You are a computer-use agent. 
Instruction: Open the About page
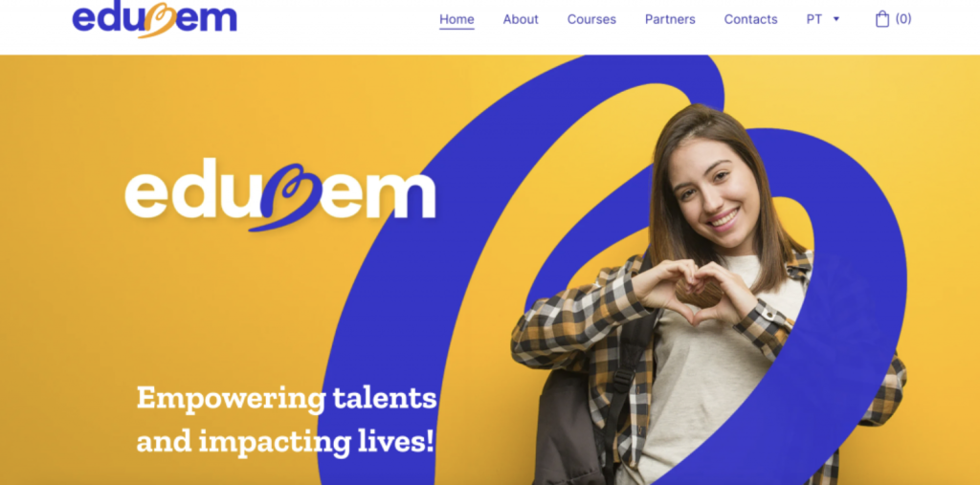coord(521,19)
